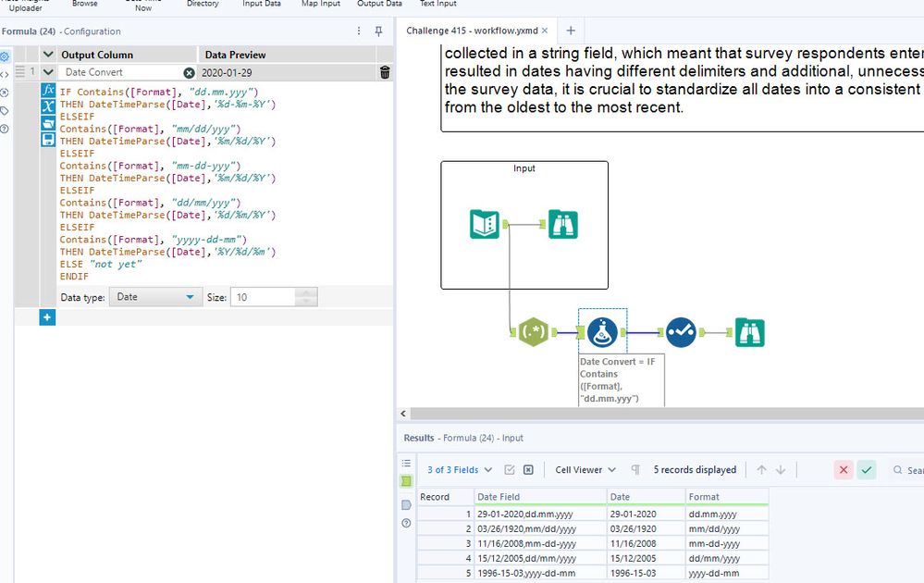
Task: Open the Date Convert output column dropdown
Action: coord(121,72)
